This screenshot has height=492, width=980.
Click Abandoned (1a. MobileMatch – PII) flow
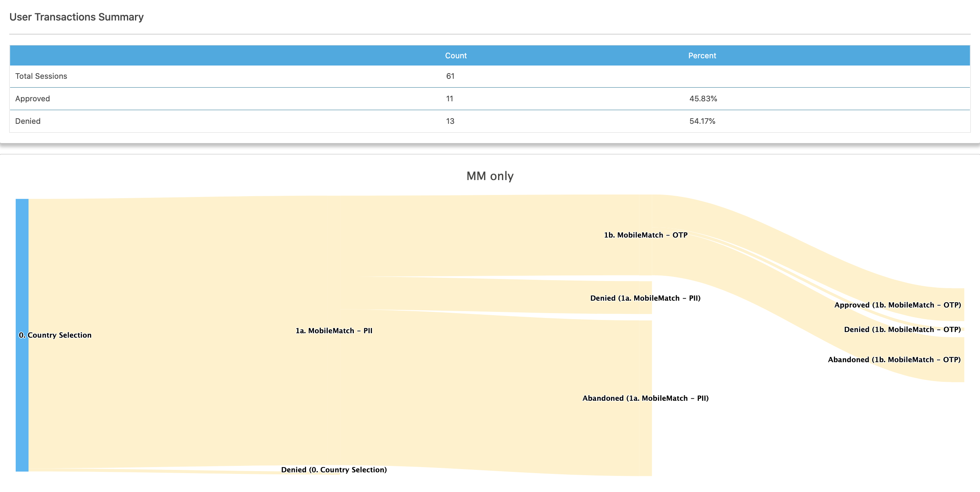645,398
